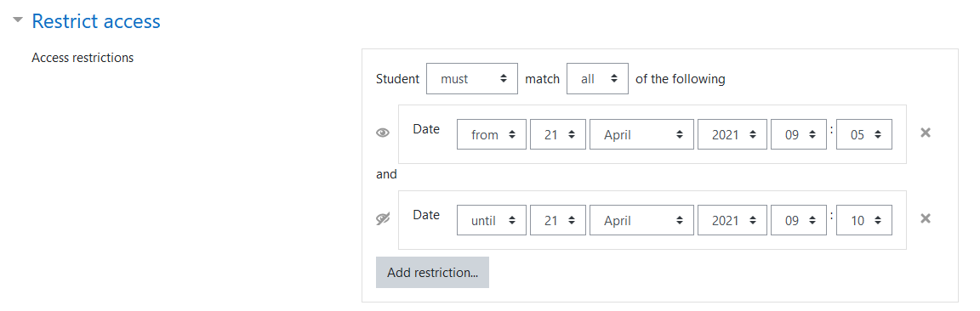Open minute 10 dropdown in 'until' row
Viewport: 980px width, 311px height.
[864, 220]
